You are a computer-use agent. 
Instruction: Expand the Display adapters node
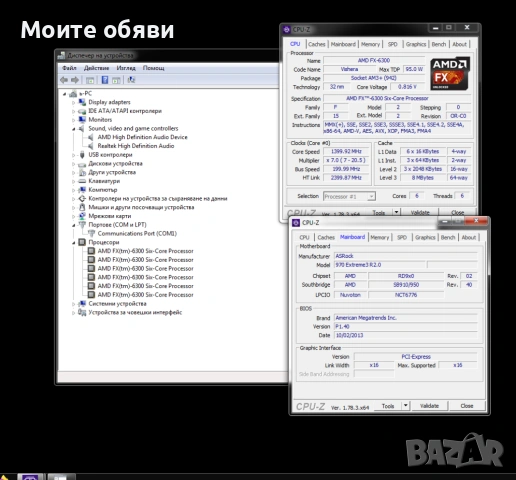pyautogui.click(x=73, y=103)
